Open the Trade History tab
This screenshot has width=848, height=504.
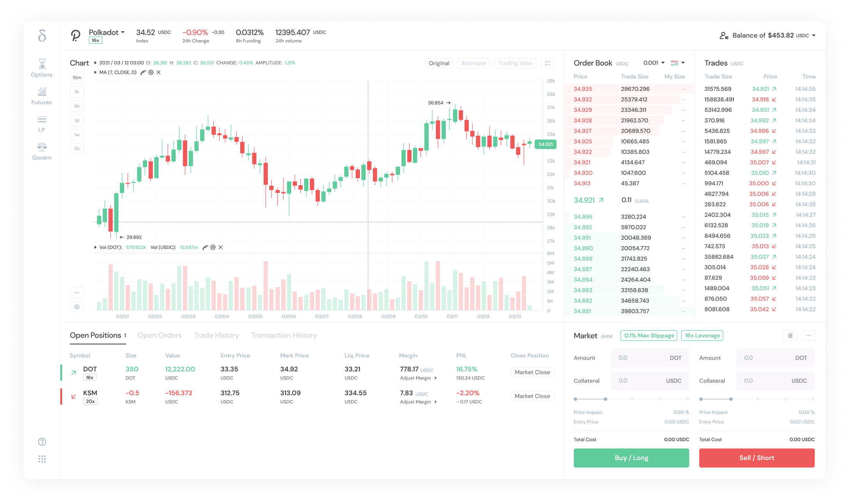coord(216,335)
